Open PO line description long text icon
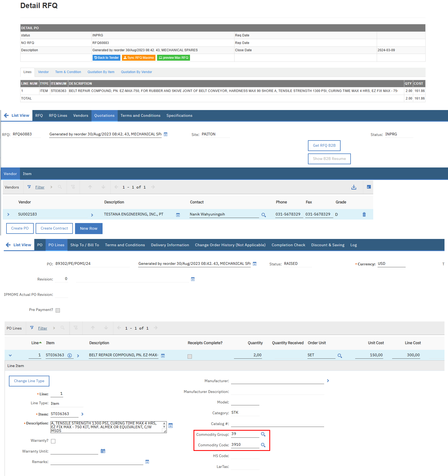448x476 pixels. point(163,356)
